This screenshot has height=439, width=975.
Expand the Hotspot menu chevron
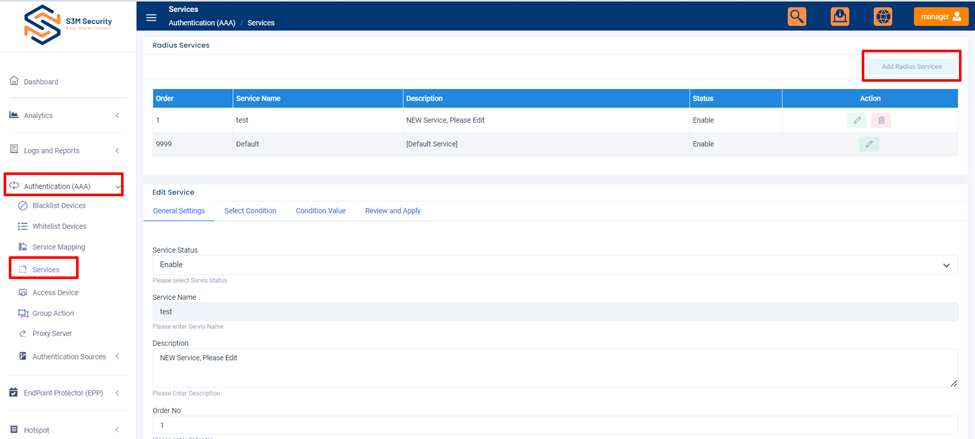pos(117,430)
